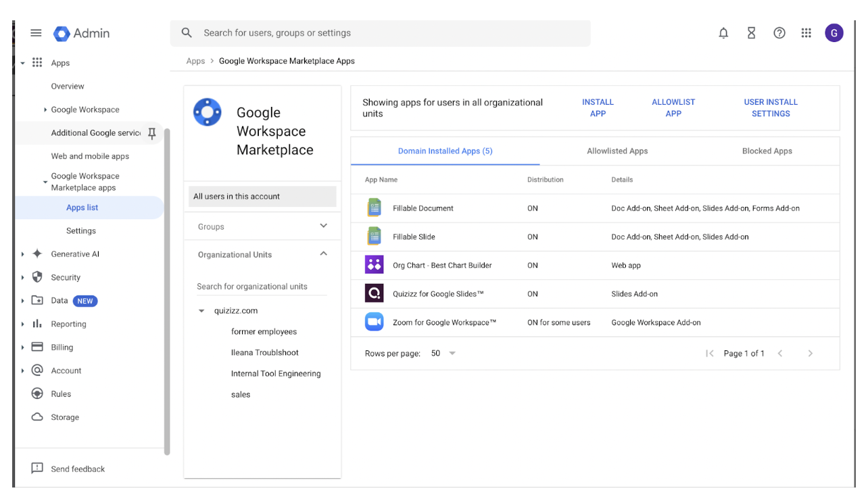This screenshot has height=499, width=868.
Task: Click the Apps breadcrumb link
Action: click(195, 61)
